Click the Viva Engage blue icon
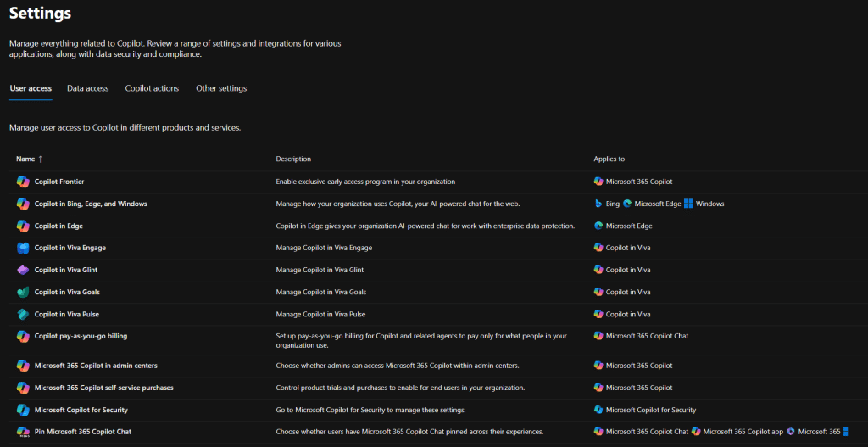Image resolution: width=868 pixels, height=447 pixels. 23,249
